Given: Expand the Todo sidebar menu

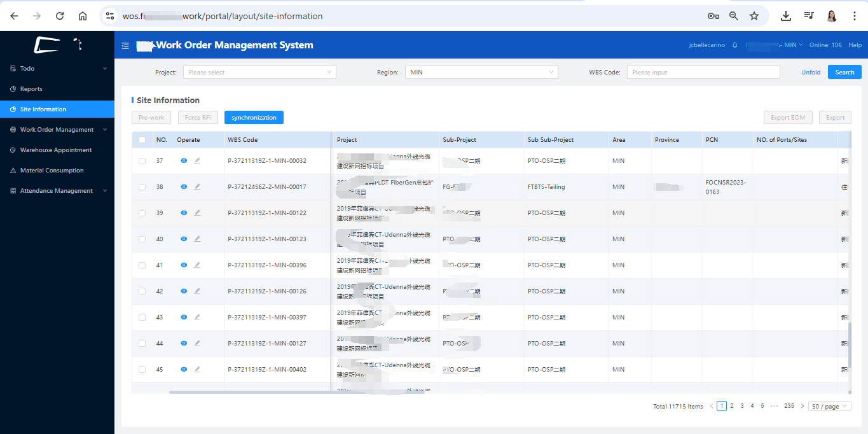Looking at the screenshot, I should tap(57, 69).
